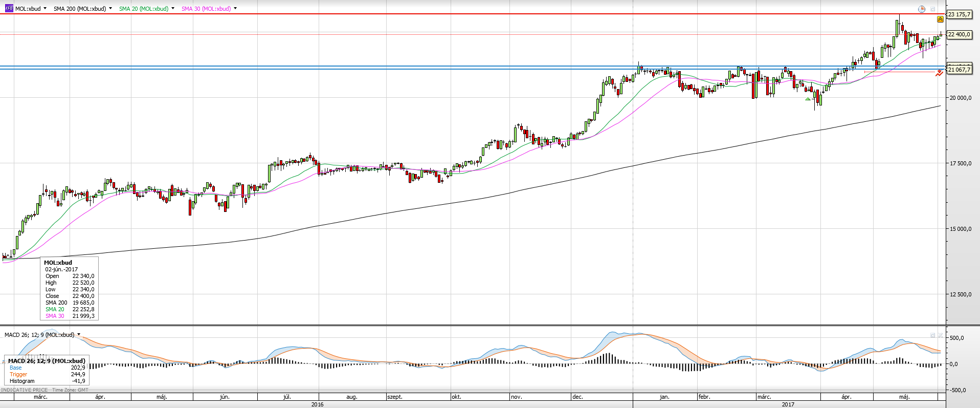This screenshot has width=980, height=408.
Task: Open the MACD 26; 12; 9 indicator dropdown
Action: 79,335
